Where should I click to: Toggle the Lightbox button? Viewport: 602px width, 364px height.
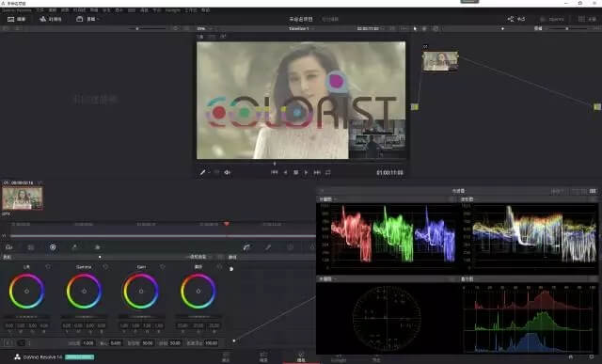[x=587, y=19]
